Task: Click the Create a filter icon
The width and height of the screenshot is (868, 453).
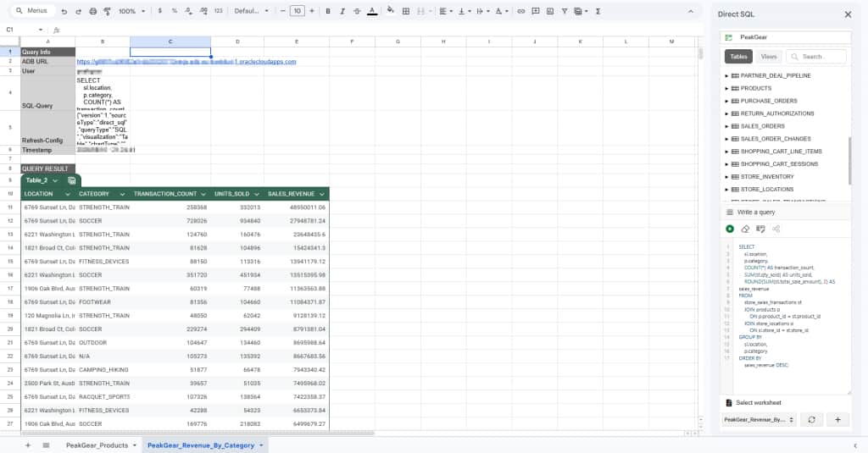Action: coord(564,11)
